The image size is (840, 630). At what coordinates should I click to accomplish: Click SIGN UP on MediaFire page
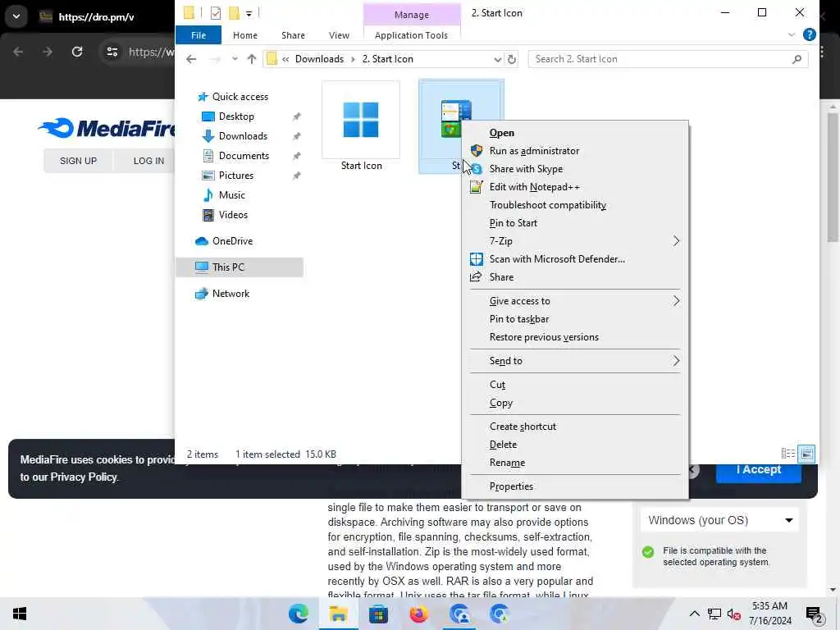tap(78, 161)
